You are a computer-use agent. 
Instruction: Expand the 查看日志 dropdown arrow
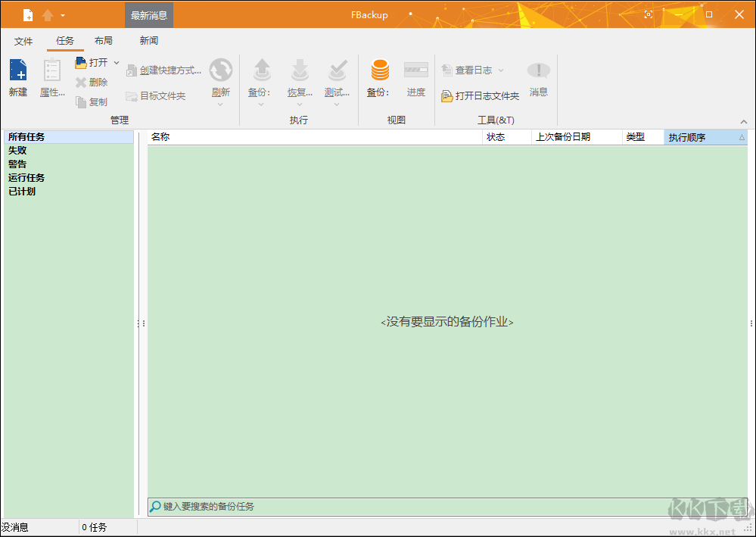click(x=501, y=70)
